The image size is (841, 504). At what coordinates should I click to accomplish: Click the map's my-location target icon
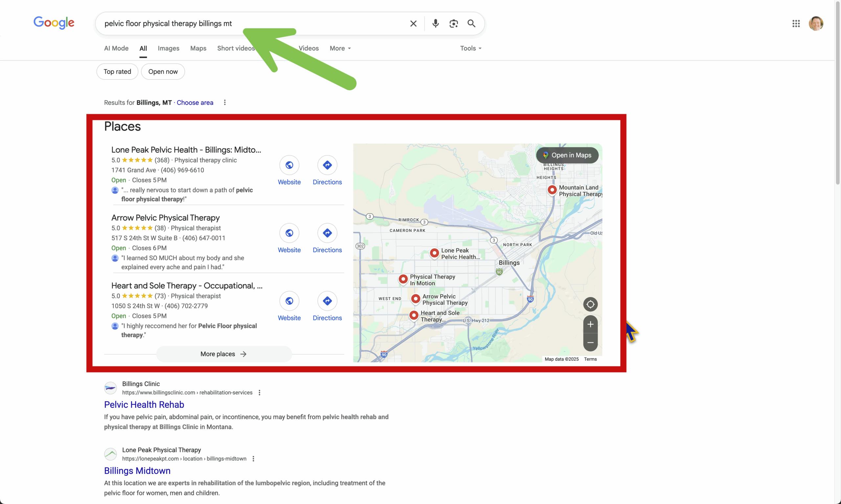(x=590, y=304)
